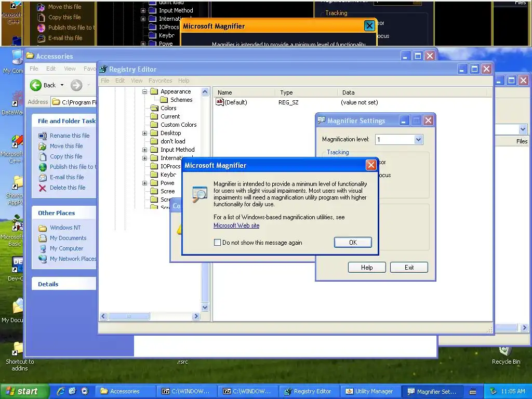Click Help in Magnifier Settings
This screenshot has width=532, height=399.
pyautogui.click(x=367, y=268)
